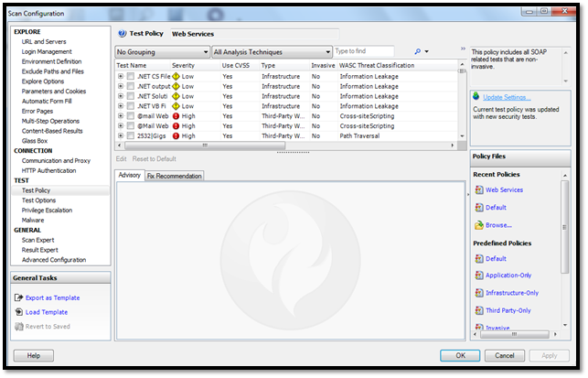Click the Type to find search field
Viewport: 588px width, 378px height.
(x=363, y=52)
